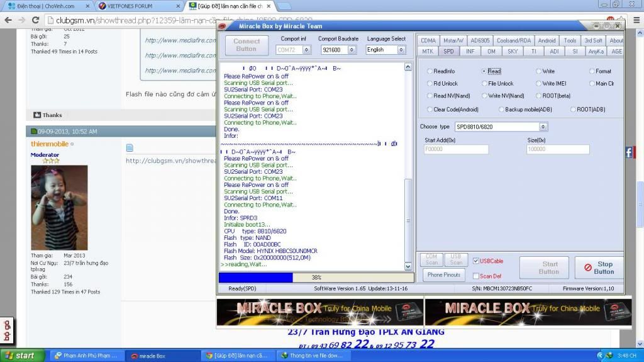This screenshot has width=644, height=362.
Task: Click the USB Scan button
Action: point(455,259)
